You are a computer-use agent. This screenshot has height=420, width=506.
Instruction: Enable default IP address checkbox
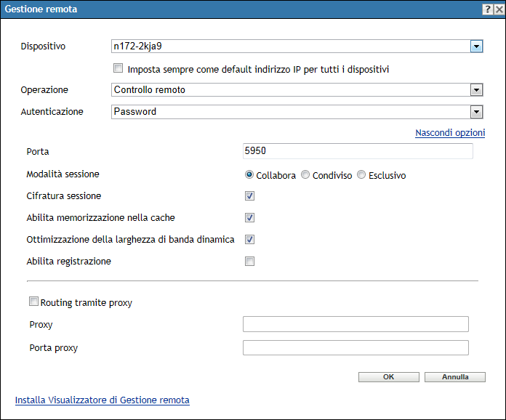click(119, 69)
